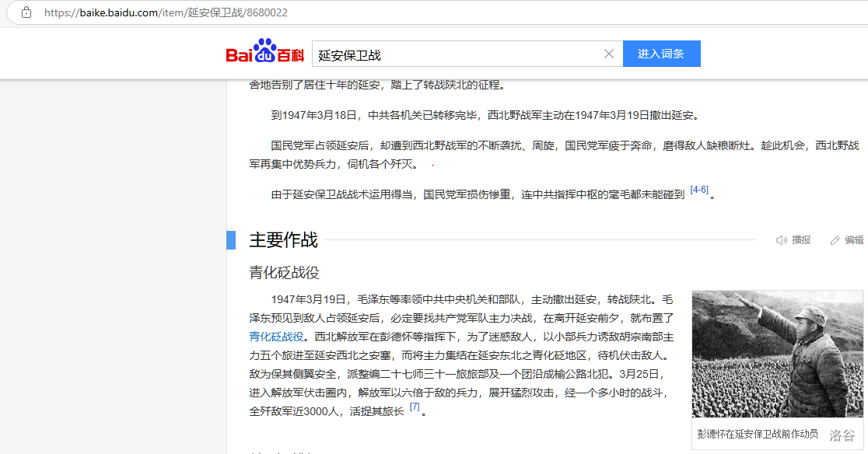Click the lock icon in address bar
This screenshot has height=454, width=868.
pyautogui.click(x=26, y=12)
